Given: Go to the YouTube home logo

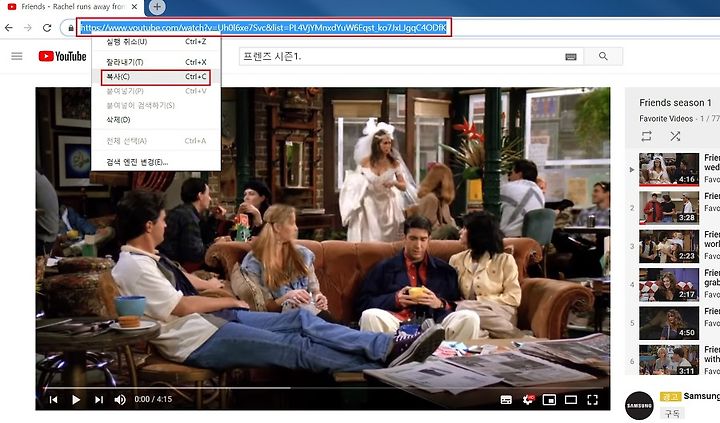Looking at the screenshot, I should click(x=62, y=56).
